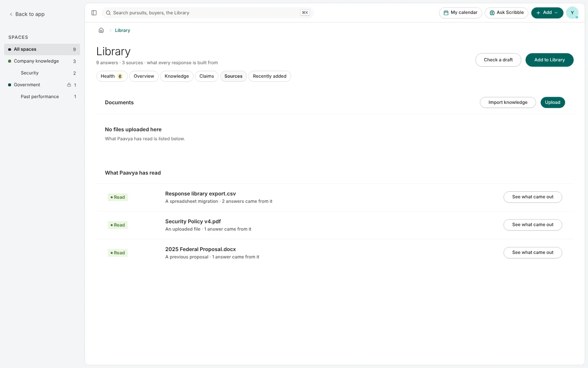
Task: Click Add to Library button
Action: [549, 60]
